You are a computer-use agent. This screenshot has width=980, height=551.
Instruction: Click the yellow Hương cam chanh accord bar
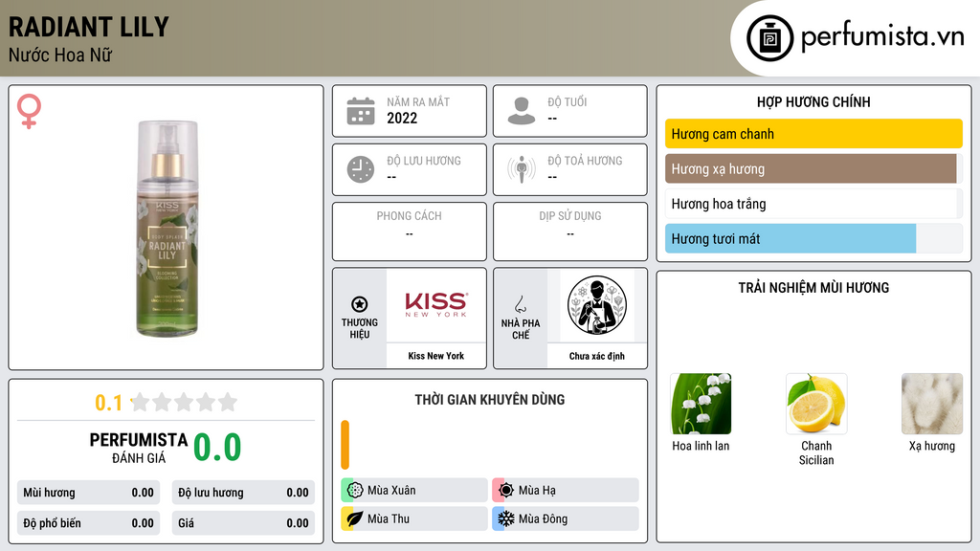coord(813,134)
